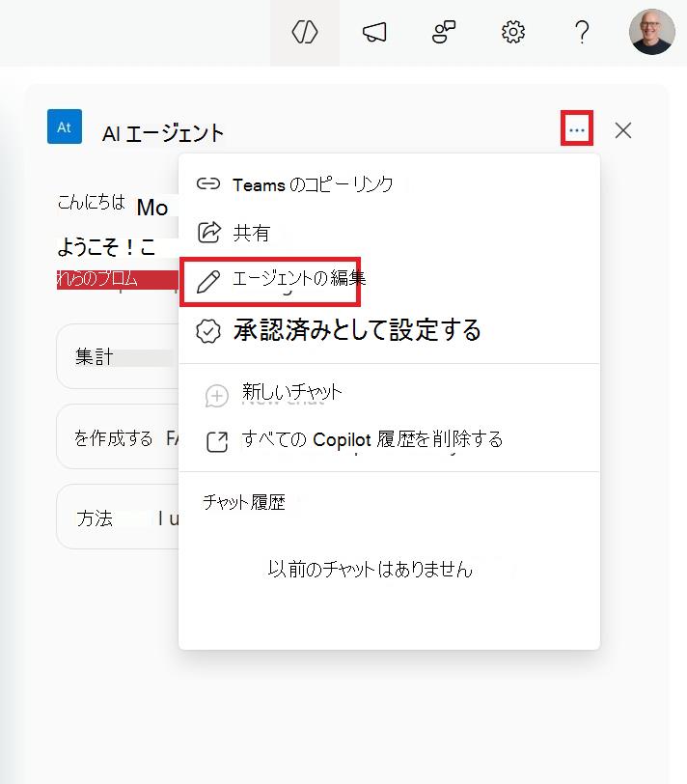Select すべての Copilot 履歴を削除する
The width and height of the screenshot is (687, 784).
click(x=389, y=440)
